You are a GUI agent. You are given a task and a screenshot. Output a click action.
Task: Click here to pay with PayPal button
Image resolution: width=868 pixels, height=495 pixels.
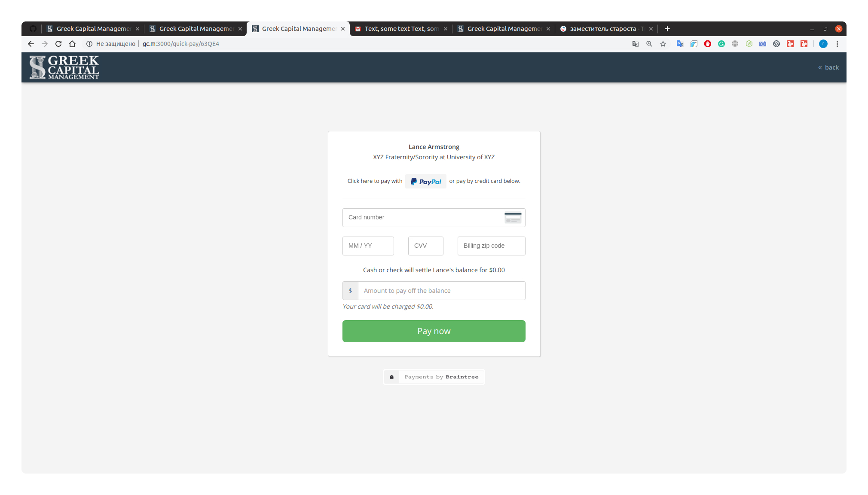426,180
